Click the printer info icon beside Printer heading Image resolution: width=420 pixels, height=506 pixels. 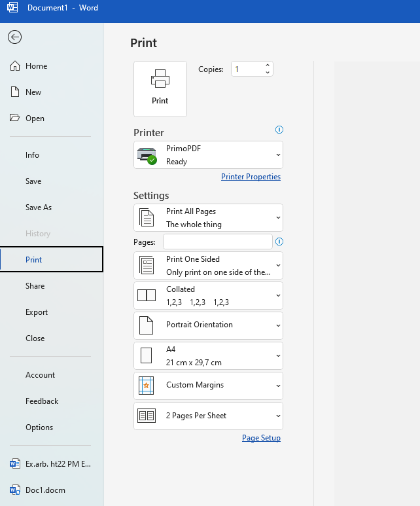(x=279, y=130)
